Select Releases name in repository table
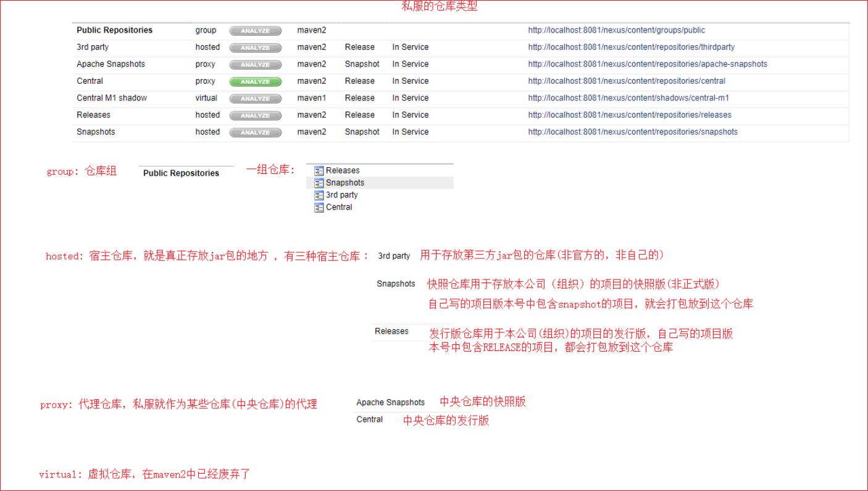This screenshot has width=868, height=491. pyautogui.click(x=93, y=115)
